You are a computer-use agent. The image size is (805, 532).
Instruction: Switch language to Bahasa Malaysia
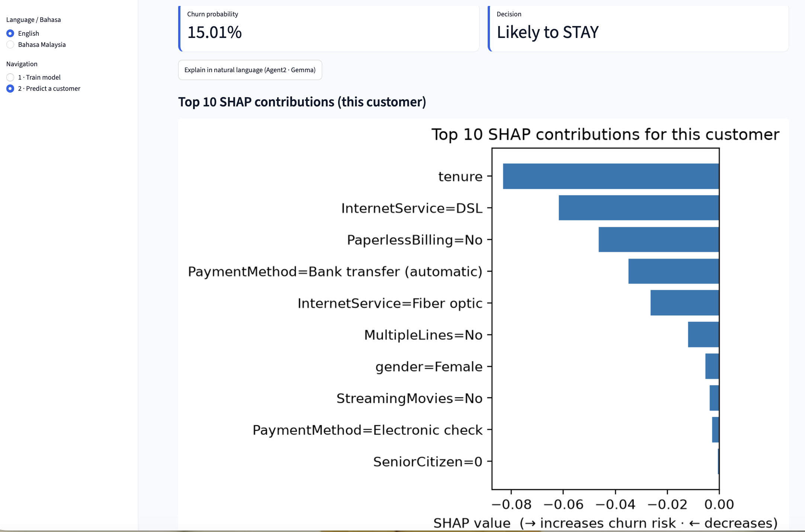(x=10, y=45)
